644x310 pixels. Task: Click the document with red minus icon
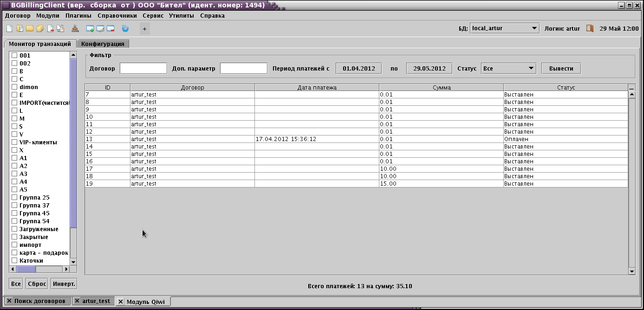pos(50,29)
